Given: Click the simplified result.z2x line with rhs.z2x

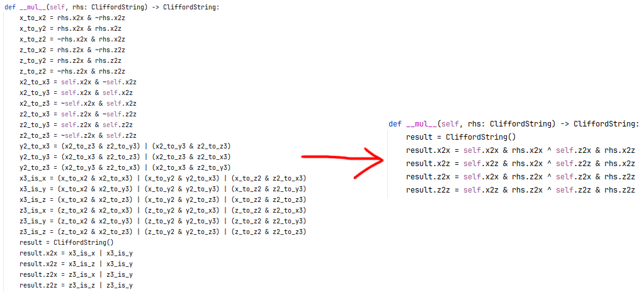Looking at the screenshot, I should 521,176.
